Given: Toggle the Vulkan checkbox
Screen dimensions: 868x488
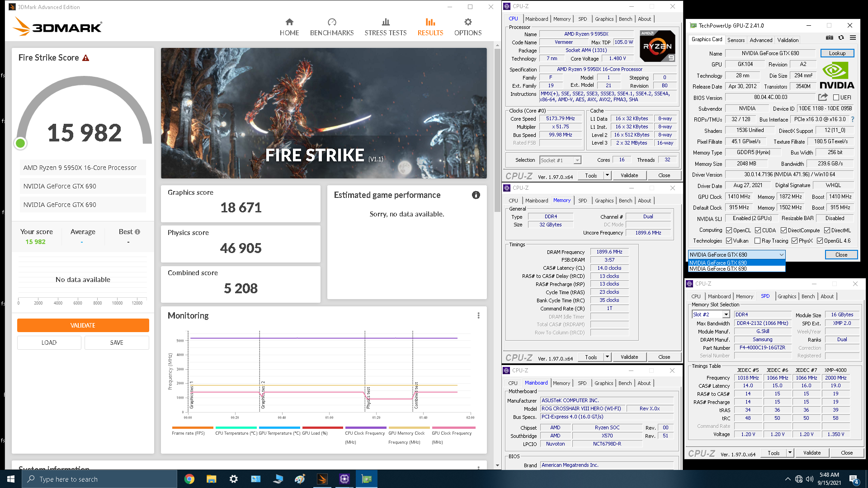Looking at the screenshot, I should tap(729, 241).
